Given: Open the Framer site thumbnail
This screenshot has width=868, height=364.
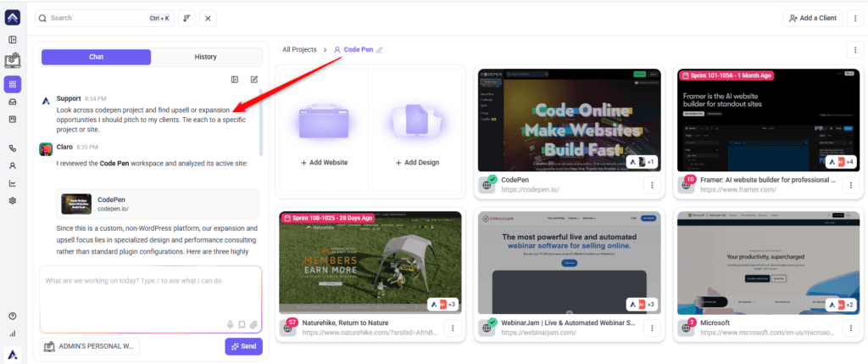Looking at the screenshot, I should [x=768, y=120].
